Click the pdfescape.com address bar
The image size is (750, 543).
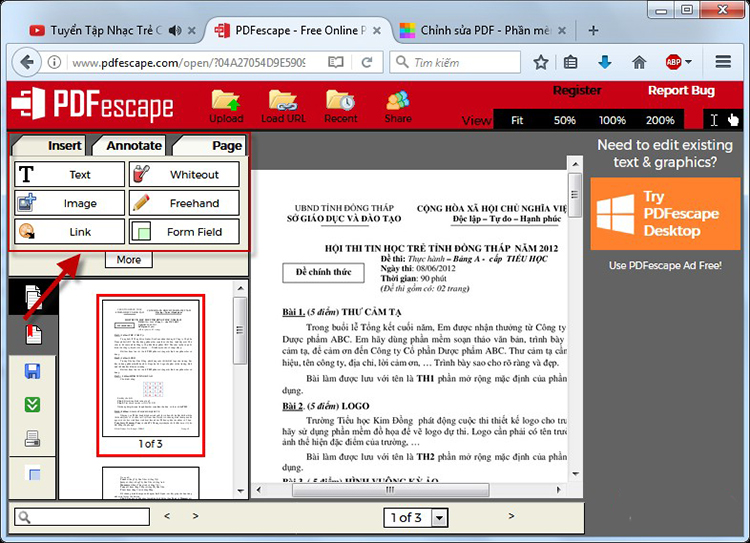(189, 63)
